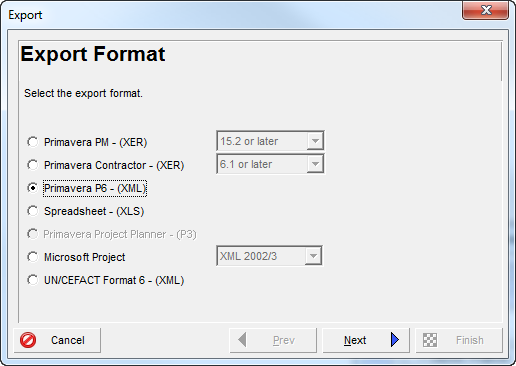Click the Finish button
Screen dimensions: 516x366
point(459,340)
